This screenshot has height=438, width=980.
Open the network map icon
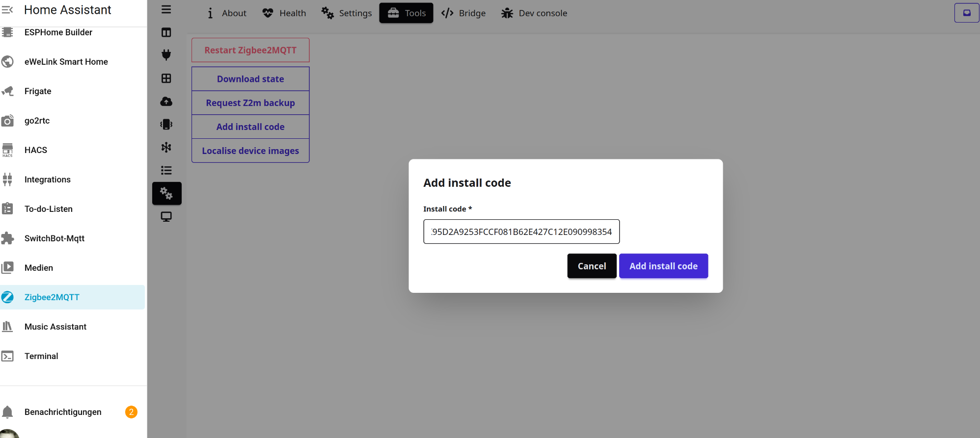click(166, 147)
